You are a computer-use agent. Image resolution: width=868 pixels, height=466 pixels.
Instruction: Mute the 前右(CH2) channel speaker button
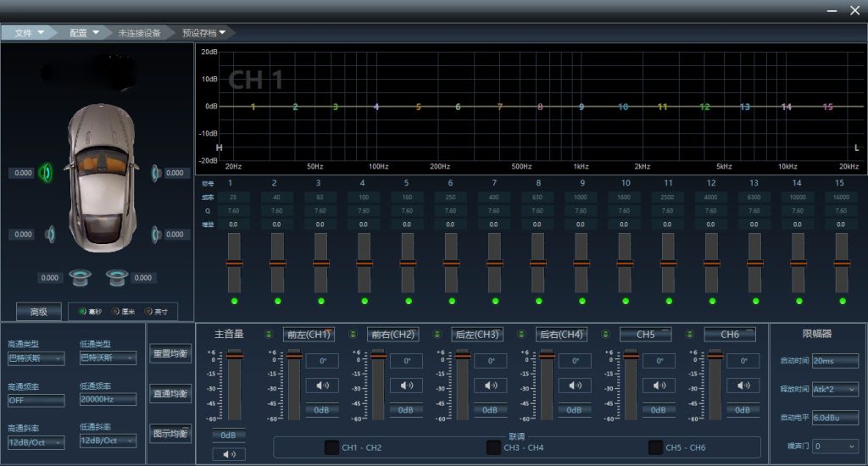[x=406, y=386]
